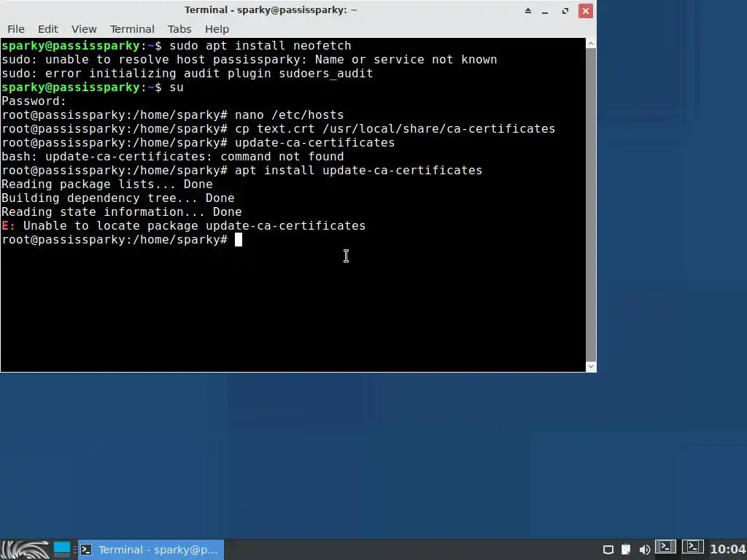
Task: Click 'Reading package lists... Done' line
Action: (x=107, y=184)
